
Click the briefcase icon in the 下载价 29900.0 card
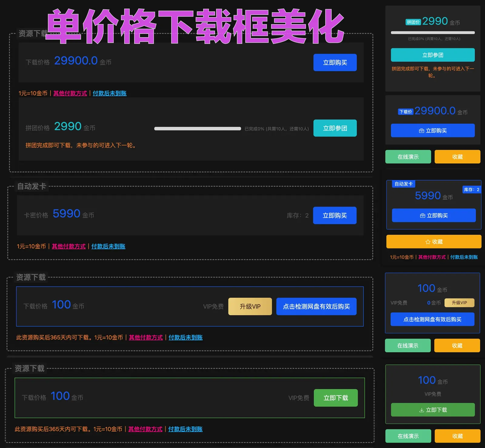pyautogui.click(x=421, y=131)
